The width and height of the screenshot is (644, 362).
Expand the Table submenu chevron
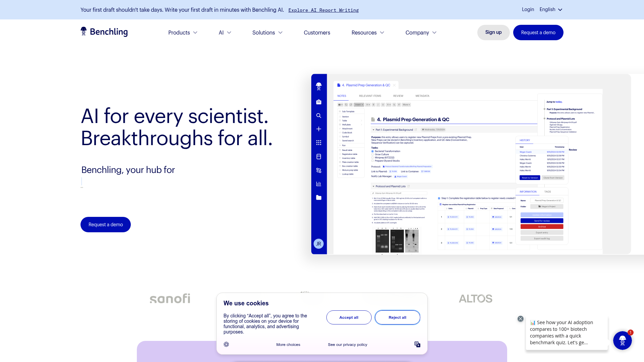[361, 120]
